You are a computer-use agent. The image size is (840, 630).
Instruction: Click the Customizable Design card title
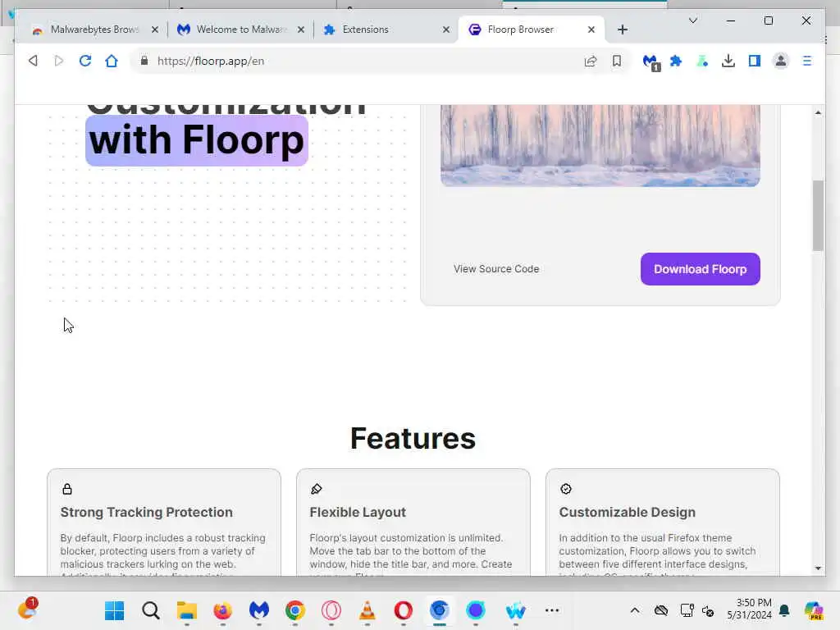coord(628,512)
